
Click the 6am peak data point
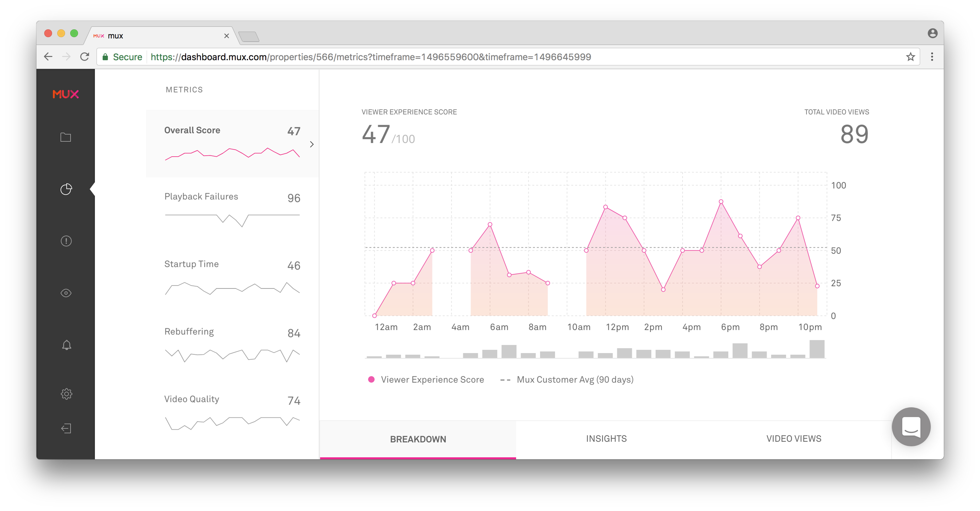(x=490, y=224)
